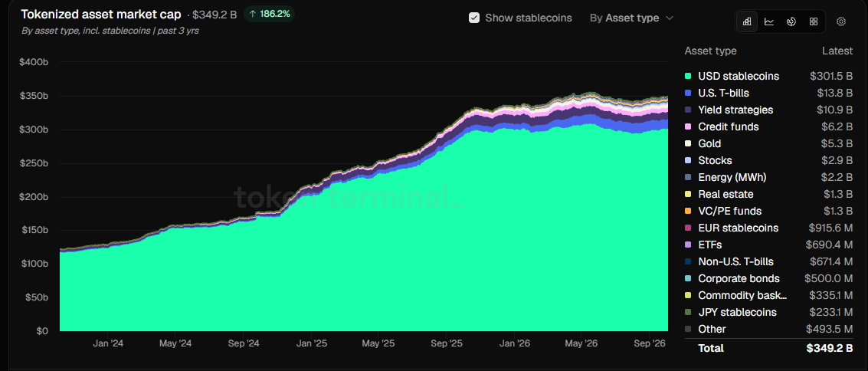The width and height of the screenshot is (868, 371).
Task: Click the Jan '26 x-axis label
Action: 514,343
